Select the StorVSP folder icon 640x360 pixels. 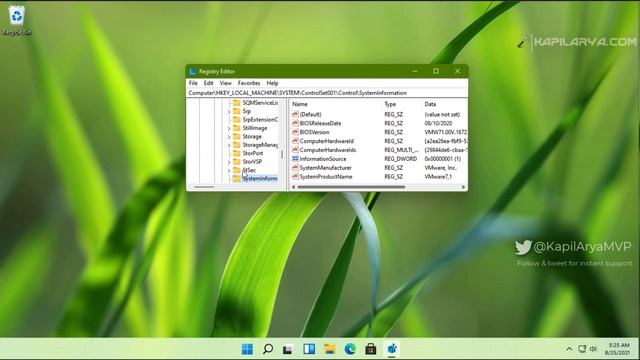[x=236, y=162]
